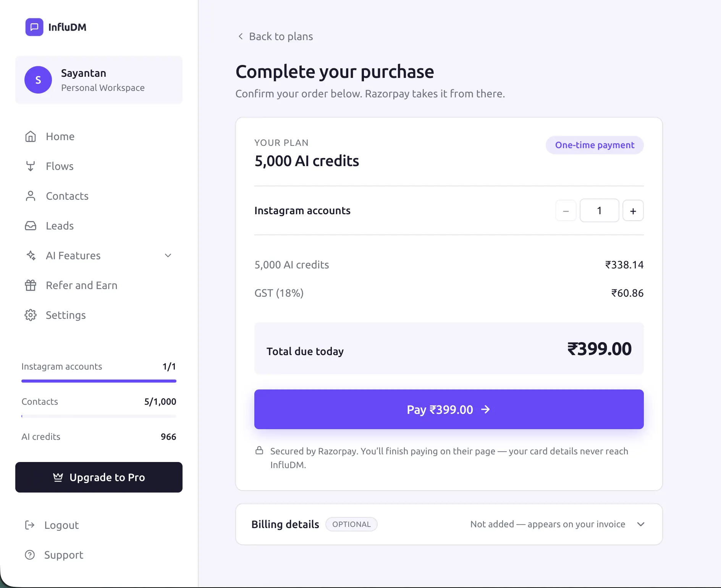Click the One-time payment badge
This screenshot has height=588, width=721.
pos(595,145)
